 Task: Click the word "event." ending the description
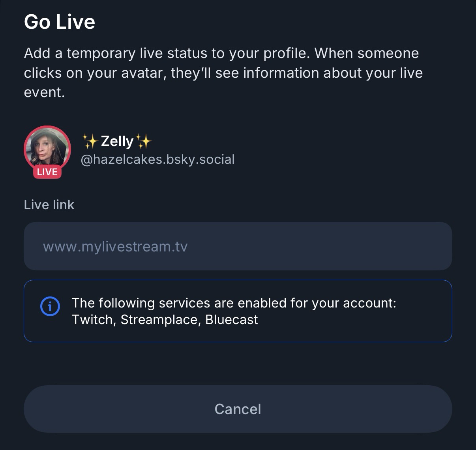44,92
